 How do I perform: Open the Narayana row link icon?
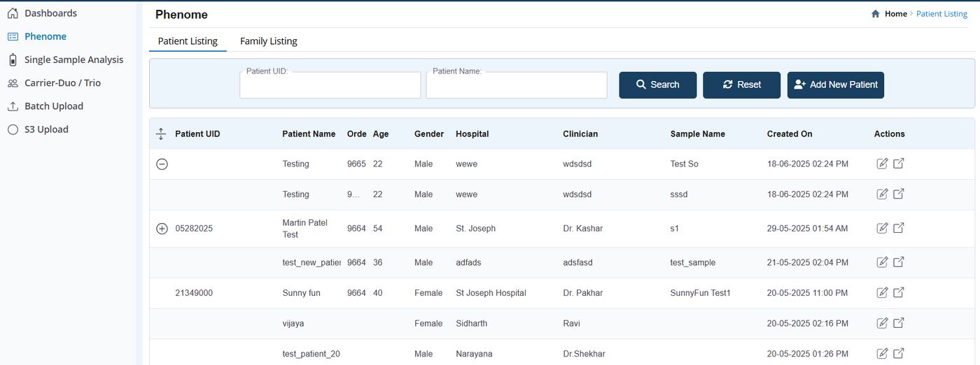tap(899, 354)
